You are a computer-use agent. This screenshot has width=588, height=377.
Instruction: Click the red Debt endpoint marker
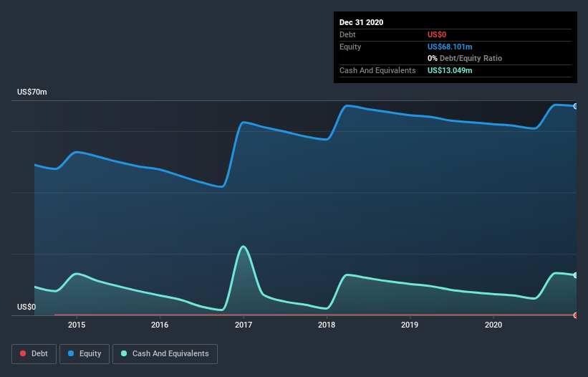[576, 315]
